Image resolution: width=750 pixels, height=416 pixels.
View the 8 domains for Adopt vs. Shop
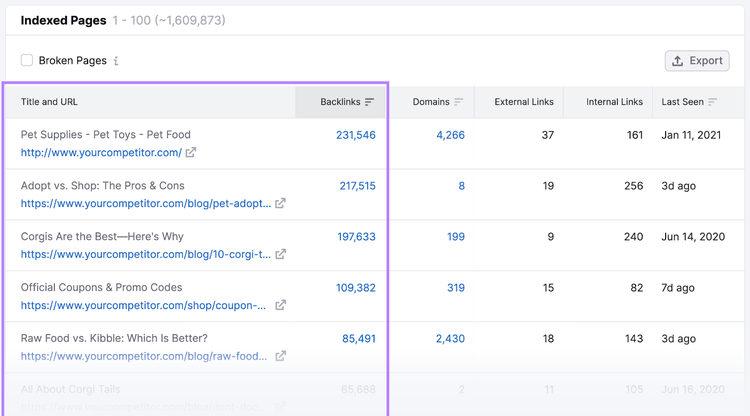(462, 186)
